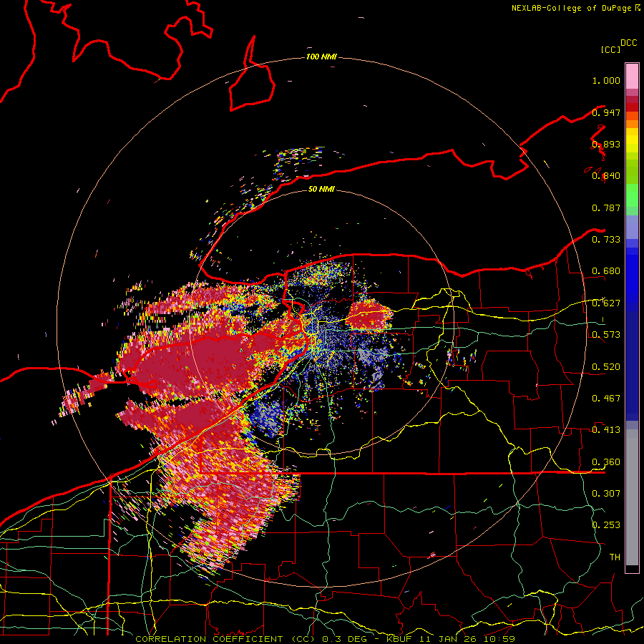Viewport: 644px width, 644px height.
Task: Click the DCC legend heading
Action: [x=628, y=43]
